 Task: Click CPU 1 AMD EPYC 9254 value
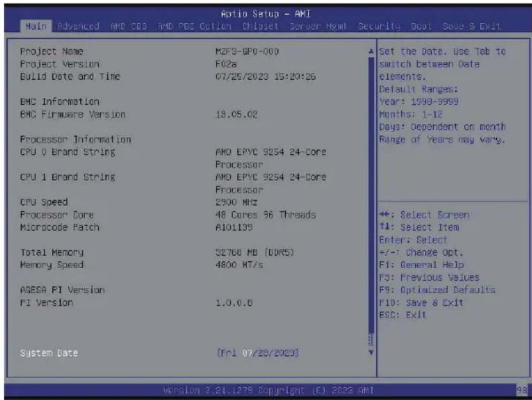click(x=271, y=183)
